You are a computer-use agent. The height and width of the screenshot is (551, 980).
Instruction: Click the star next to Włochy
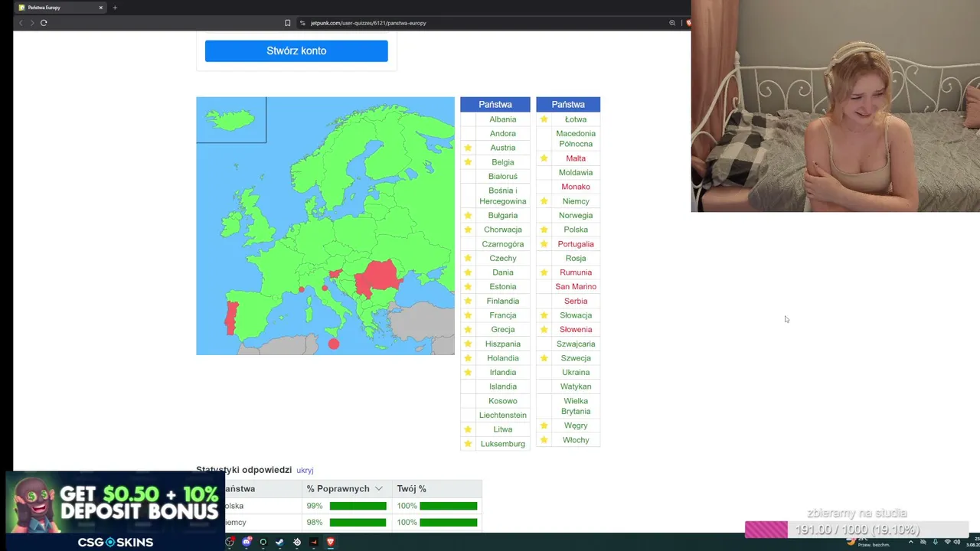point(544,440)
